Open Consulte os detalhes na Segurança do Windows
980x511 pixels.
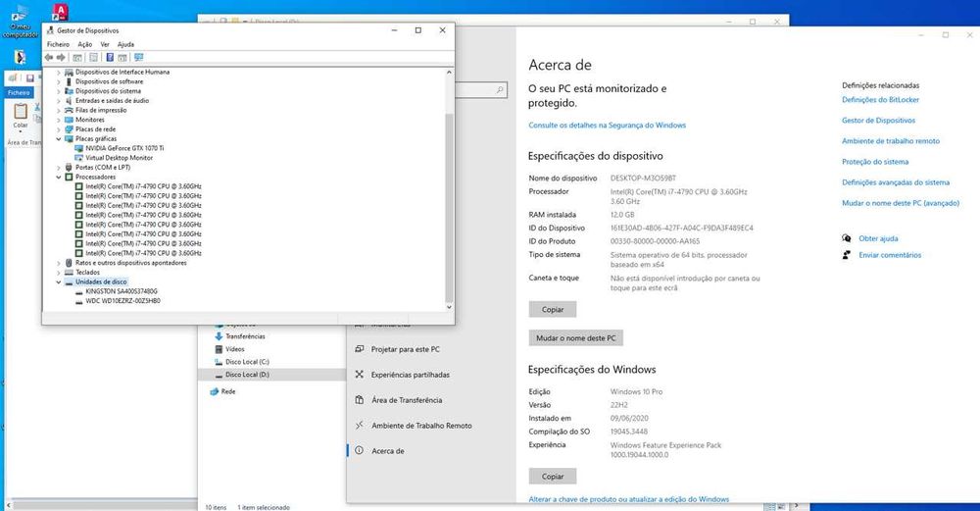coord(607,126)
